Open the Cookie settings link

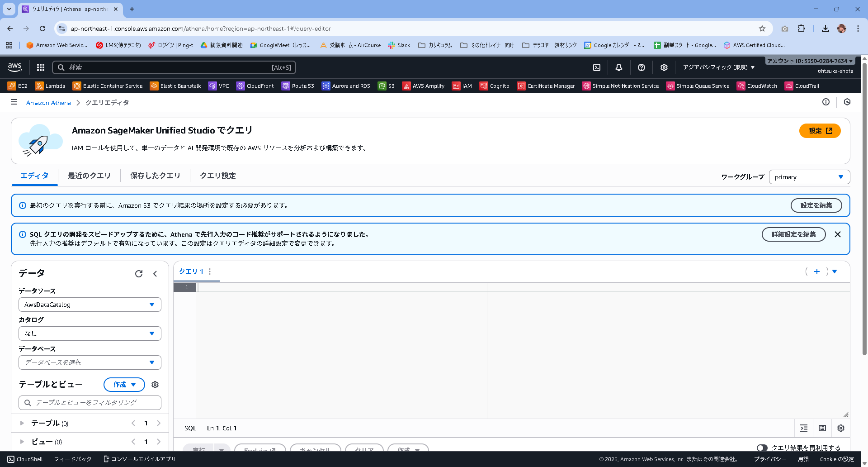[837, 459]
